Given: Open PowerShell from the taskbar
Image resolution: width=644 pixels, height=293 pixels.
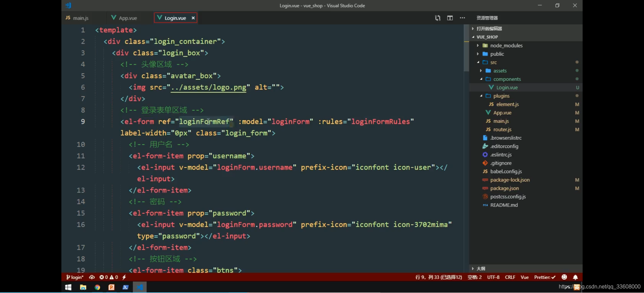Looking at the screenshot, I should point(125,287).
